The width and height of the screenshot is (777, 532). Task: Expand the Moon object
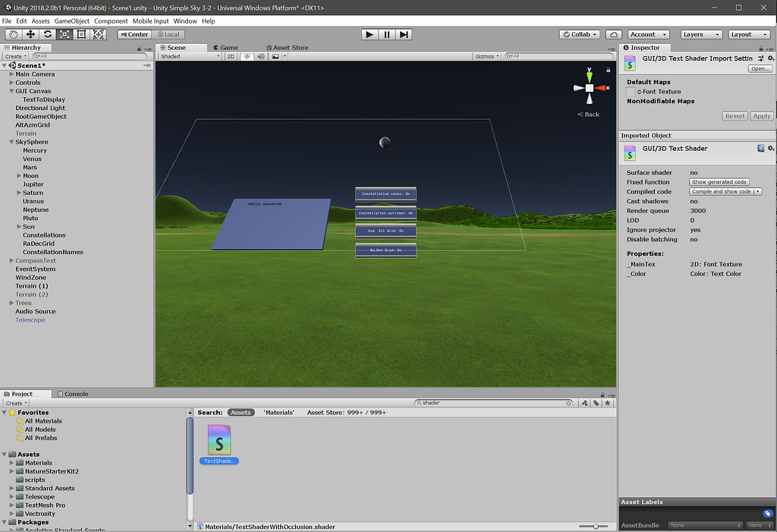pos(19,175)
